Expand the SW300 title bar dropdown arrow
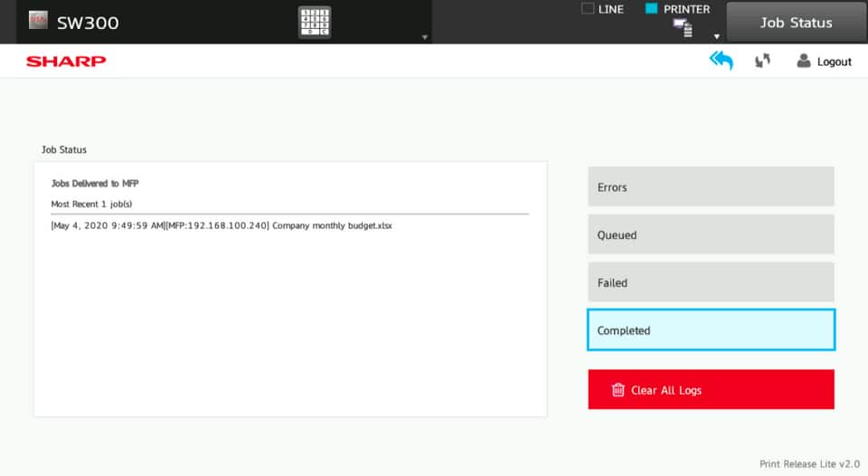Image resolution: width=868 pixels, height=476 pixels. click(x=424, y=37)
